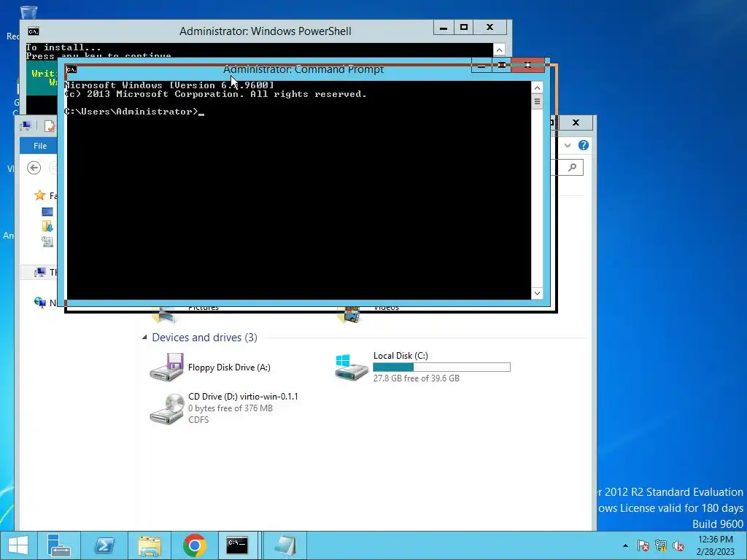Open the Recent places shortcut under Favorites
Screen dimensions: 747x560
tap(47, 241)
